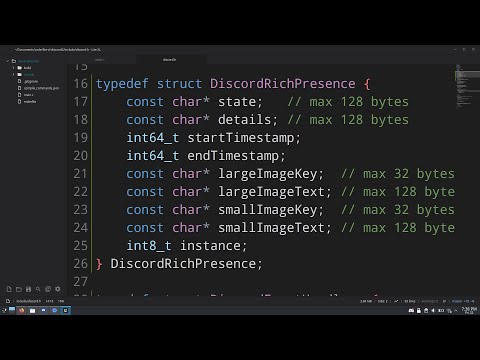Viewport: 480px width, 360px height.
Task: Open the application launcher on taskbar
Action: coord(4,310)
